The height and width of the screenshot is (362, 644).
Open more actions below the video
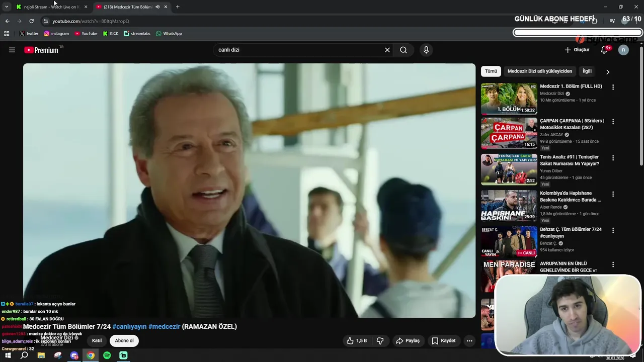469,340
